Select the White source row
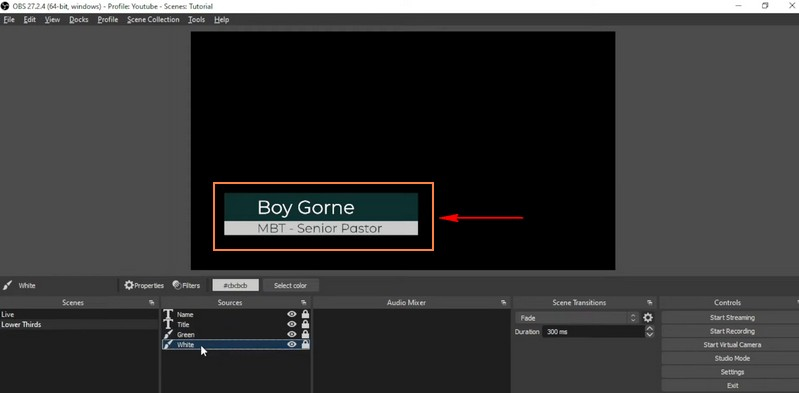 [236, 345]
